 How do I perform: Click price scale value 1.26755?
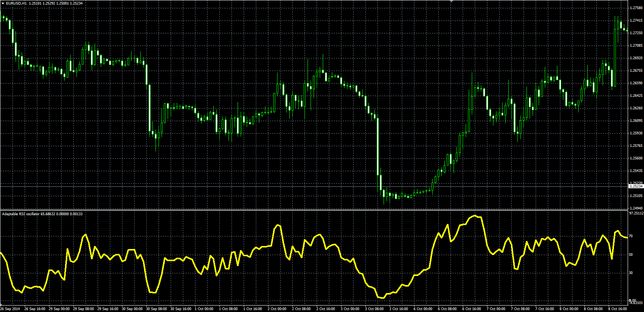pyautogui.click(x=636, y=71)
